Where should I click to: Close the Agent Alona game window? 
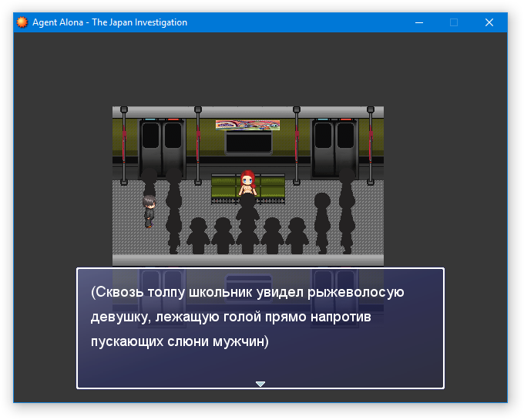click(489, 22)
